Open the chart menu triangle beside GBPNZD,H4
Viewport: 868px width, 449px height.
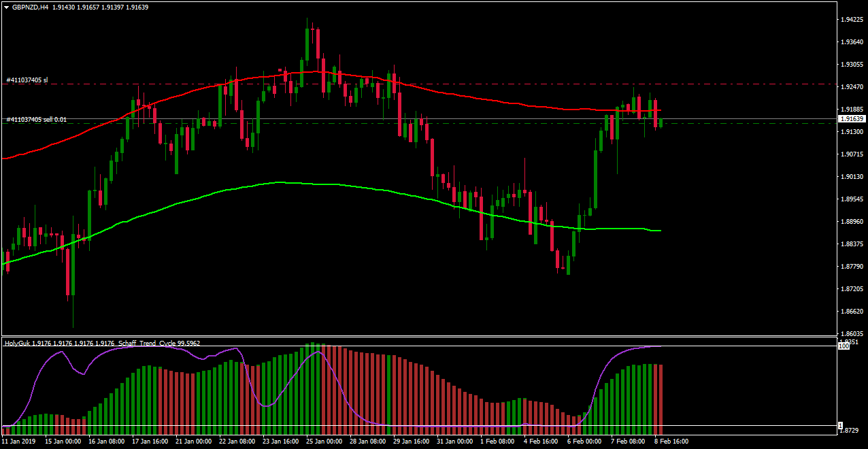point(6,7)
